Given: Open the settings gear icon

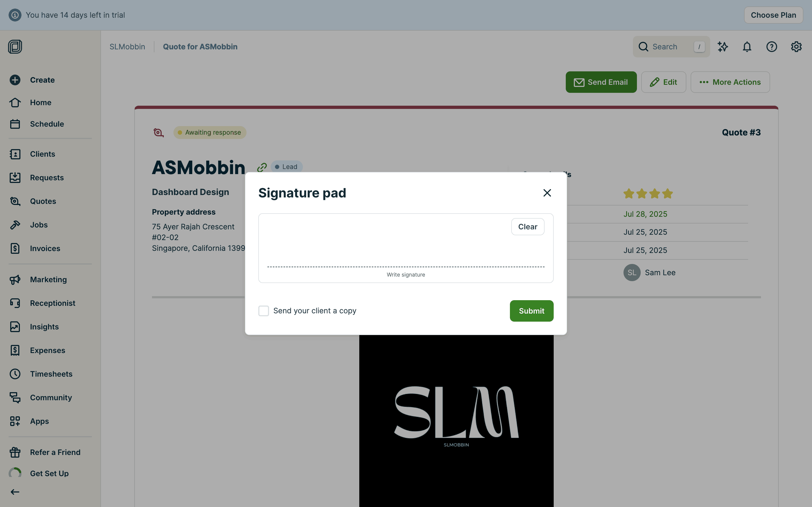Looking at the screenshot, I should pyautogui.click(x=796, y=47).
